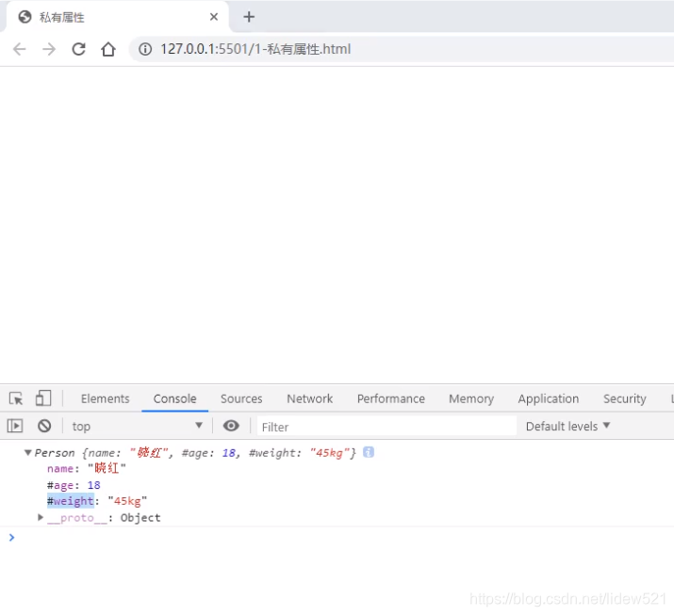This screenshot has width=674, height=616.
Task: Switch to the Application panel
Action: click(548, 398)
